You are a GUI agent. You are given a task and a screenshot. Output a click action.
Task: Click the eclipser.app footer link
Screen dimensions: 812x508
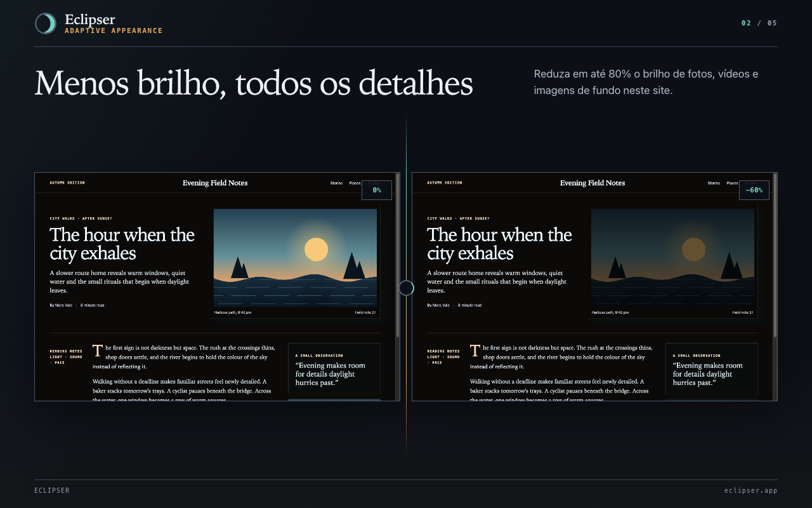click(750, 490)
